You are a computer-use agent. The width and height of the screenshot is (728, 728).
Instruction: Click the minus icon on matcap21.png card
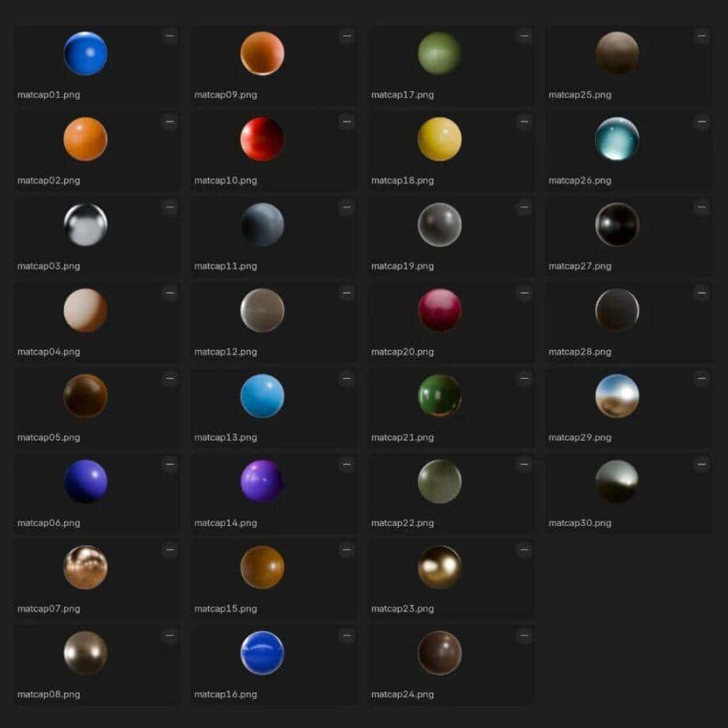click(x=524, y=378)
